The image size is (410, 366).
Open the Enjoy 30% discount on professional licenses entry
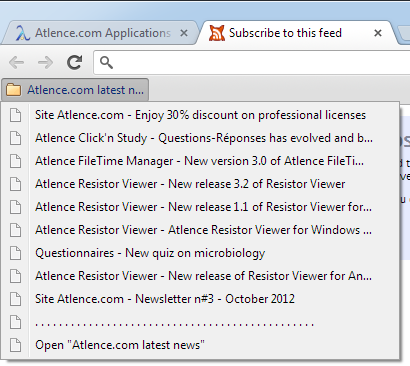click(x=200, y=115)
